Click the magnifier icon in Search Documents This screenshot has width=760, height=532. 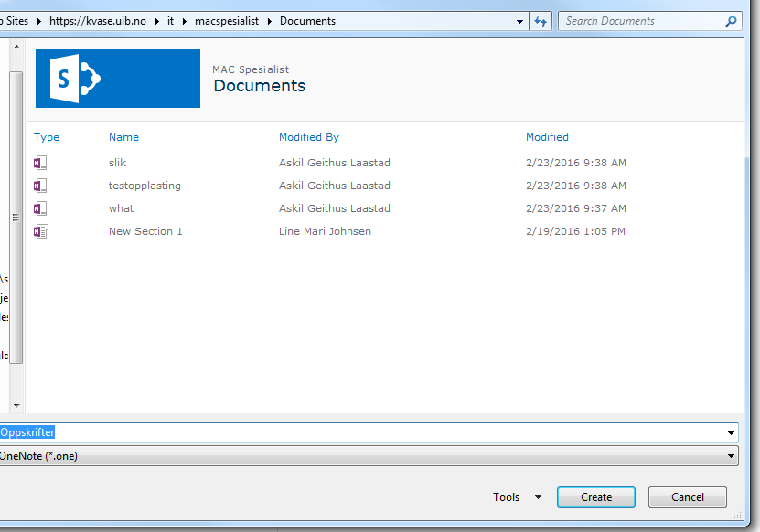coord(731,21)
